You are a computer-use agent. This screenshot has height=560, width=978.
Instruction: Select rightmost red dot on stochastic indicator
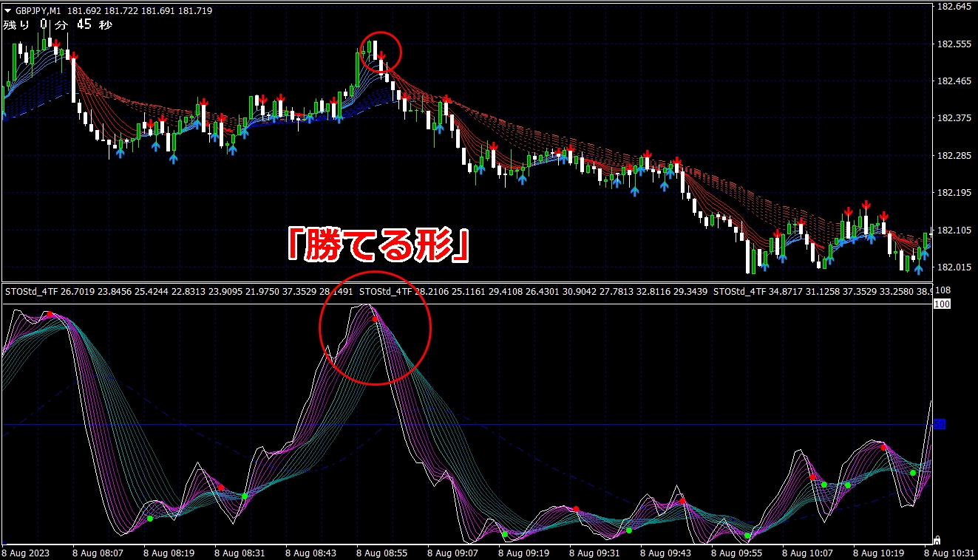pyautogui.click(x=883, y=447)
